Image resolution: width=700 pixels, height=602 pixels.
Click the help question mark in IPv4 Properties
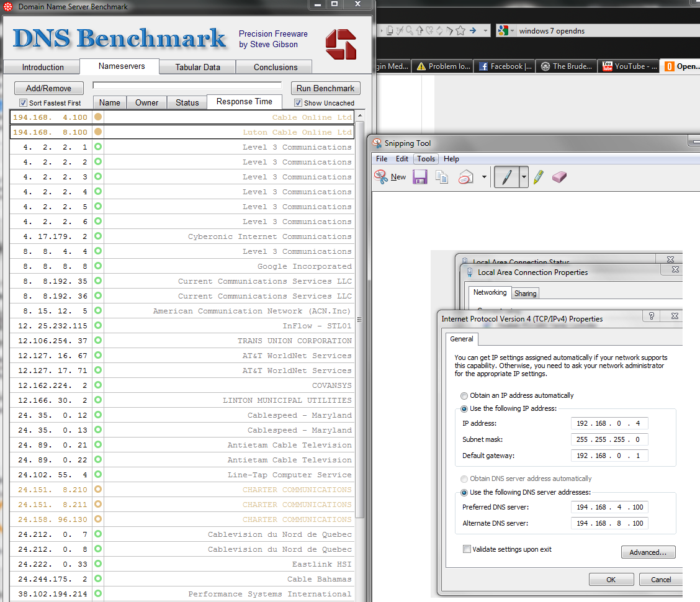pyautogui.click(x=652, y=316)
